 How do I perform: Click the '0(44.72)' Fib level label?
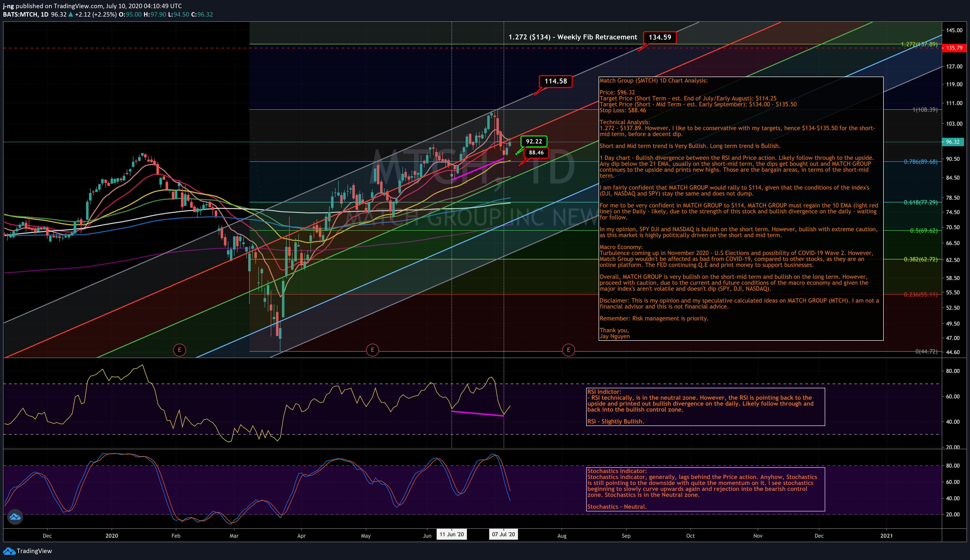pos(927,352)
